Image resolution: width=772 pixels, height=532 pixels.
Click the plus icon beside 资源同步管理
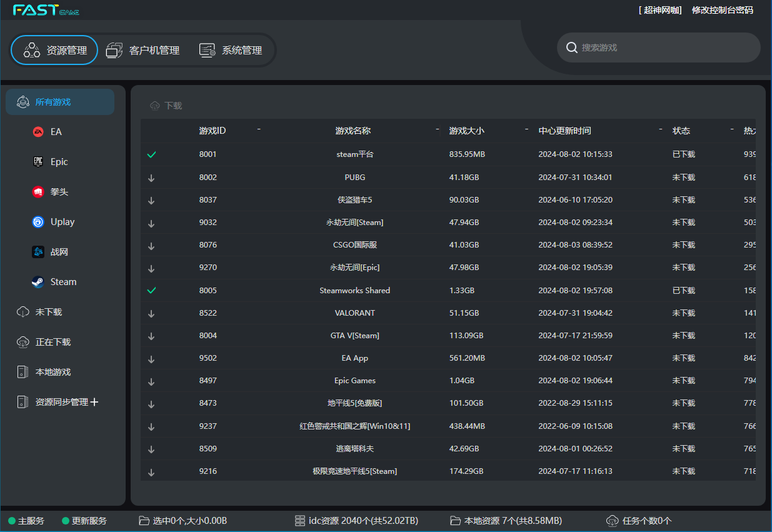tap(94, 402)
